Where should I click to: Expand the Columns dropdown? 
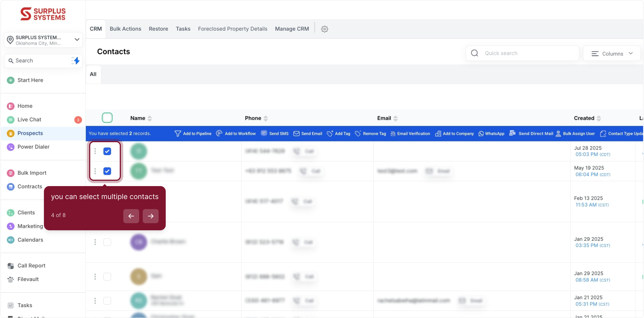(x=612, y=54)
